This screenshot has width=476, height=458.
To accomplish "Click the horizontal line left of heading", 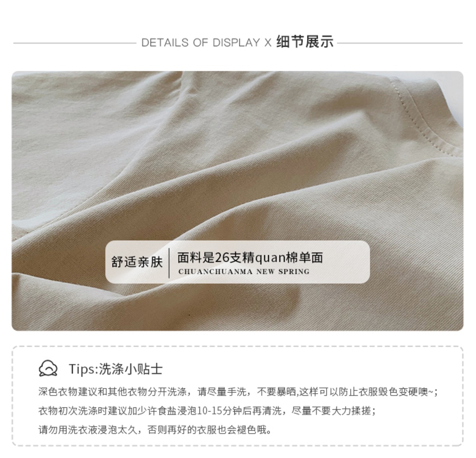I will (x=75, y=43).
